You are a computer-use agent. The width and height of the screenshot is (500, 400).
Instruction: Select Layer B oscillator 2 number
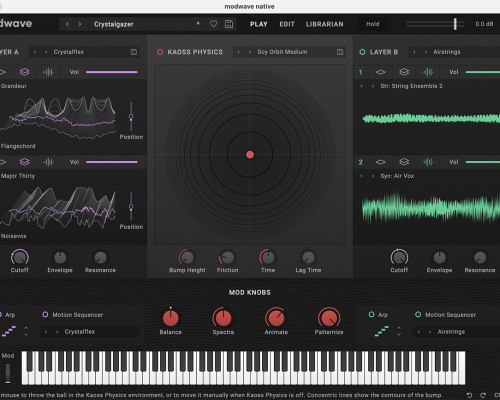360,162
